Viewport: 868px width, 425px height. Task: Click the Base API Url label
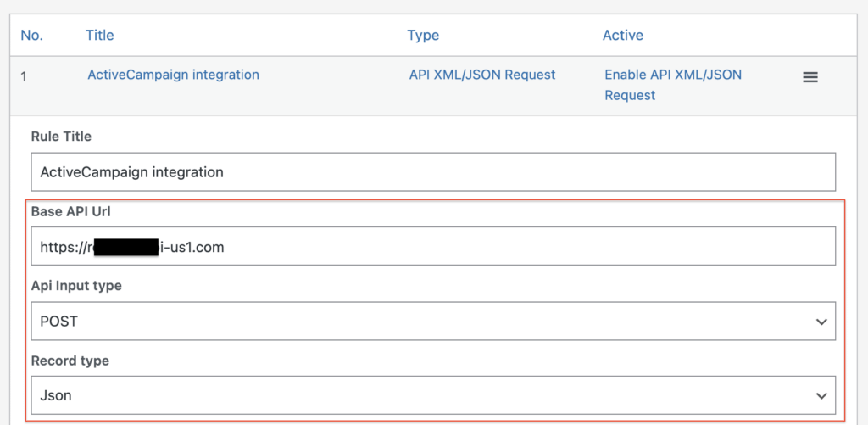pos(71,211)
